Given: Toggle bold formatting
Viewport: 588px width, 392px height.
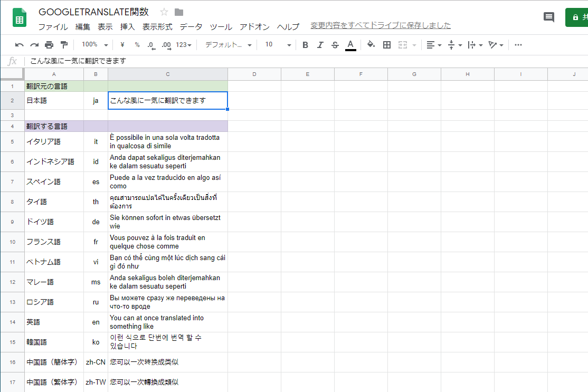Looking at the screenshot, I should coord(305,45).
